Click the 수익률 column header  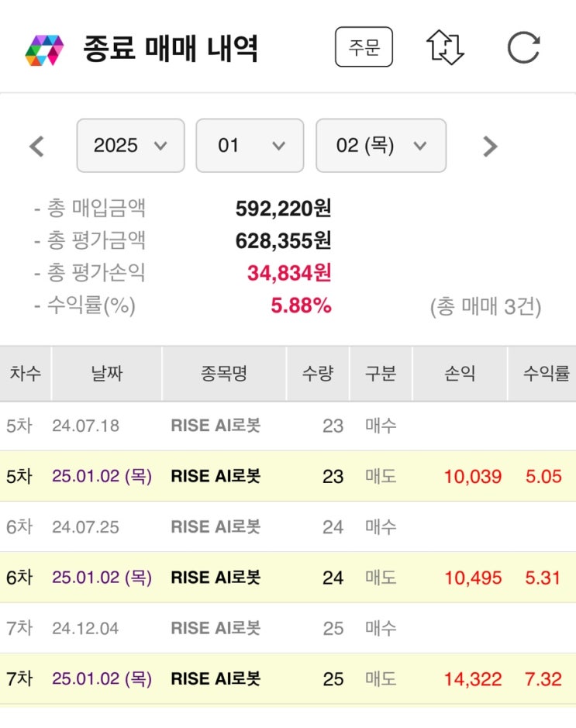(546, 374)
